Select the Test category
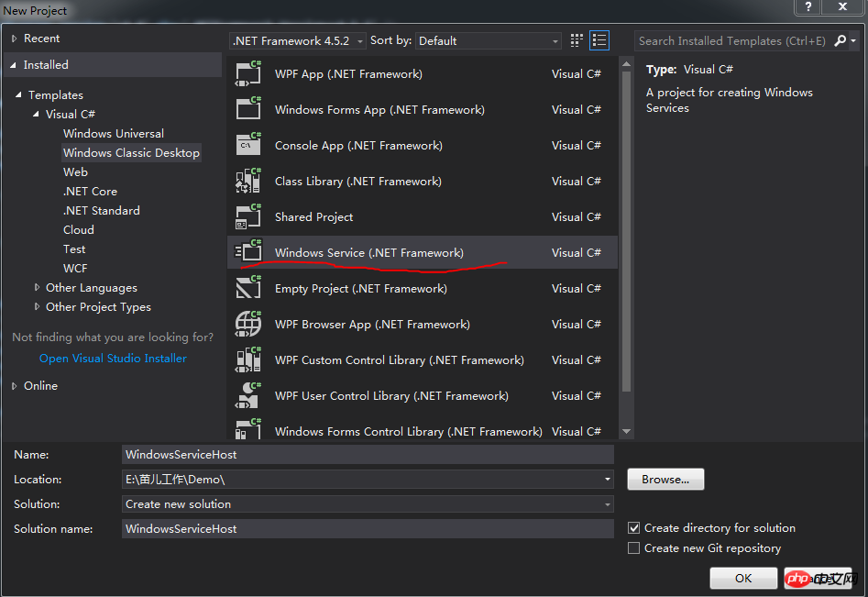Viewport: 868px width, 597px height. click(x=74, y=249)
